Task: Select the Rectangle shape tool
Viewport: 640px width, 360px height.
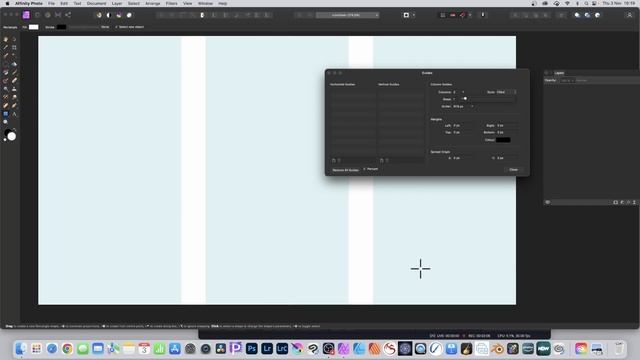Action: (6, 114)
